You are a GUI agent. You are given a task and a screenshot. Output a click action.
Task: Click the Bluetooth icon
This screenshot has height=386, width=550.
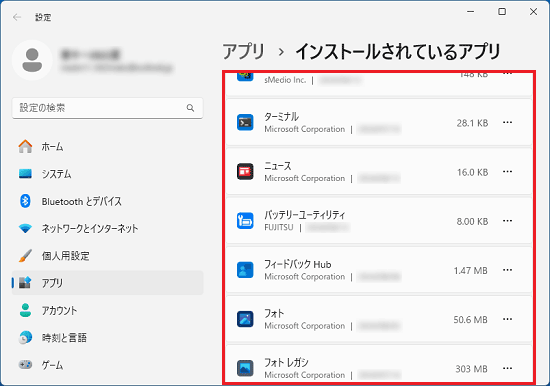click(x=25, y=201)
